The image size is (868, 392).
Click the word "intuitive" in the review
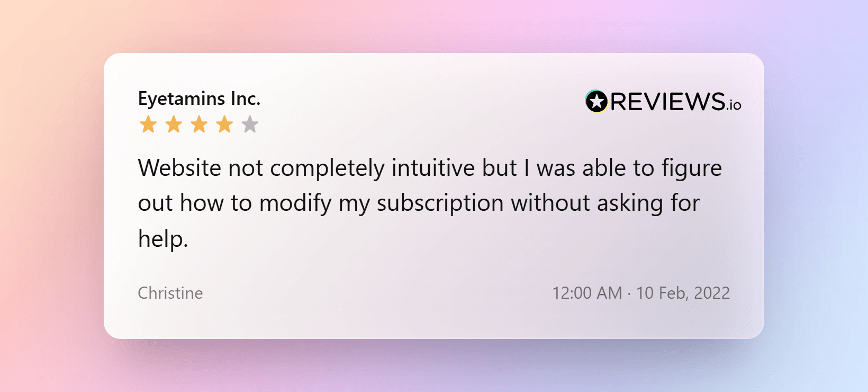pyautogui.click(x=433, y=168)
